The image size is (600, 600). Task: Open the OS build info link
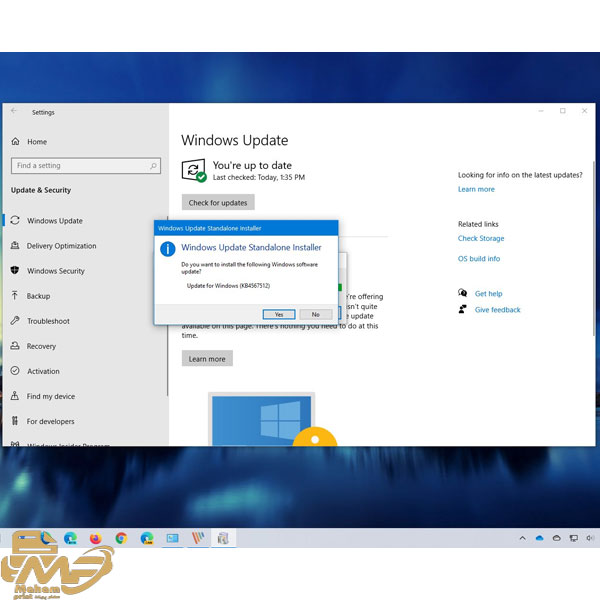point(479,259)
